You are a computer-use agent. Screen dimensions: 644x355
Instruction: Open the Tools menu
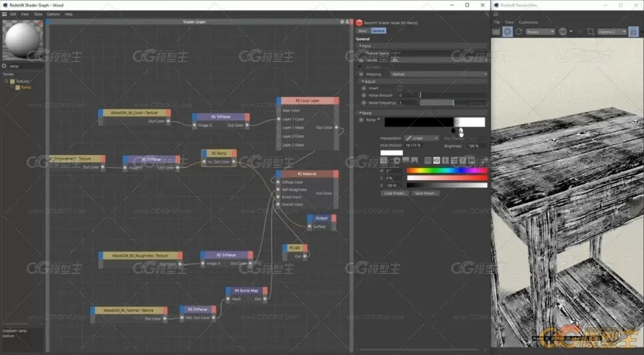point(38,14)
